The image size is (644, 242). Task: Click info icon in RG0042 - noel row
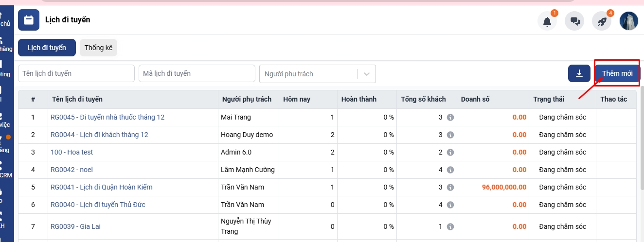450,170
